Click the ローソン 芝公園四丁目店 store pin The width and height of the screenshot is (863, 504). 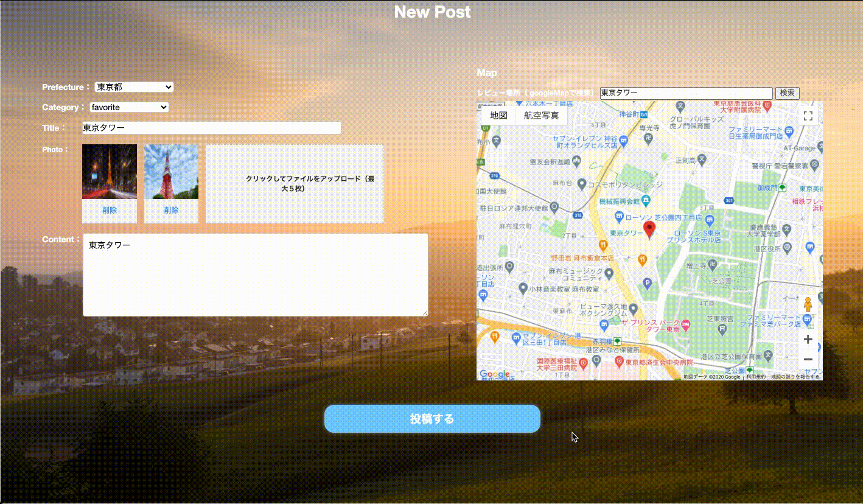click(619, 217)
